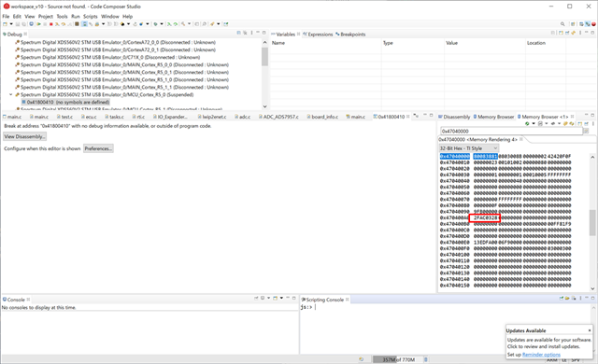Click the garbage collector trash icon
Viewport: 598px width, 364px height.
426,359
